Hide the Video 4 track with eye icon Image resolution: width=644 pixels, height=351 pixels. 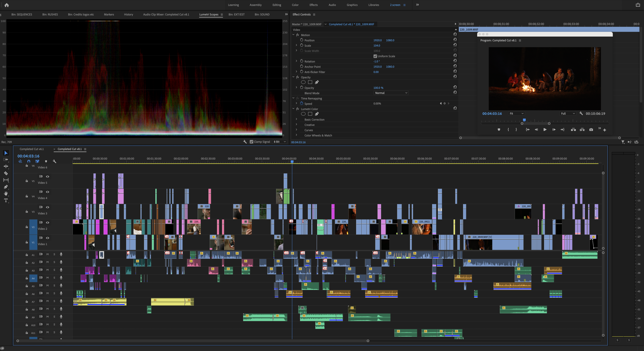pyautogui.click(x=47, y=192)
